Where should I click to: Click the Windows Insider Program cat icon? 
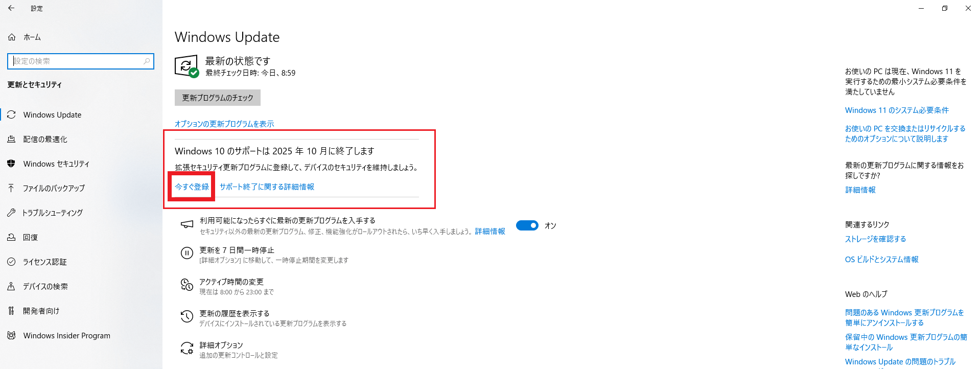pos(11,335)
